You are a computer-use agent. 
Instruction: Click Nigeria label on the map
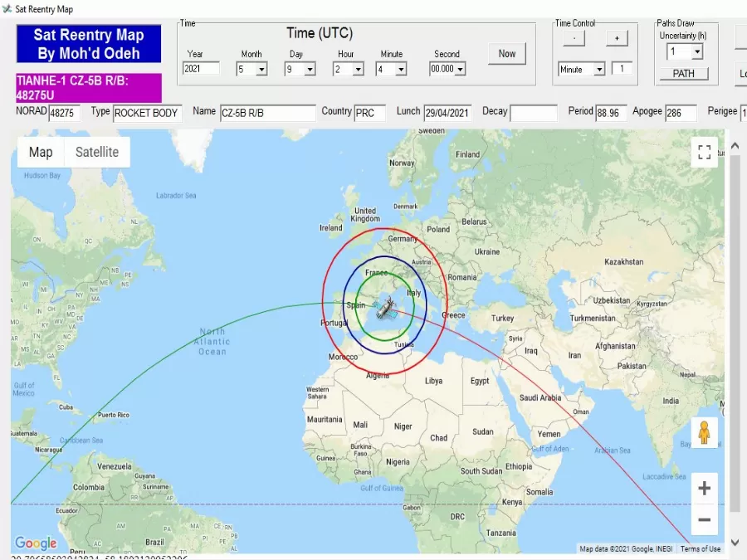point(398,462)
